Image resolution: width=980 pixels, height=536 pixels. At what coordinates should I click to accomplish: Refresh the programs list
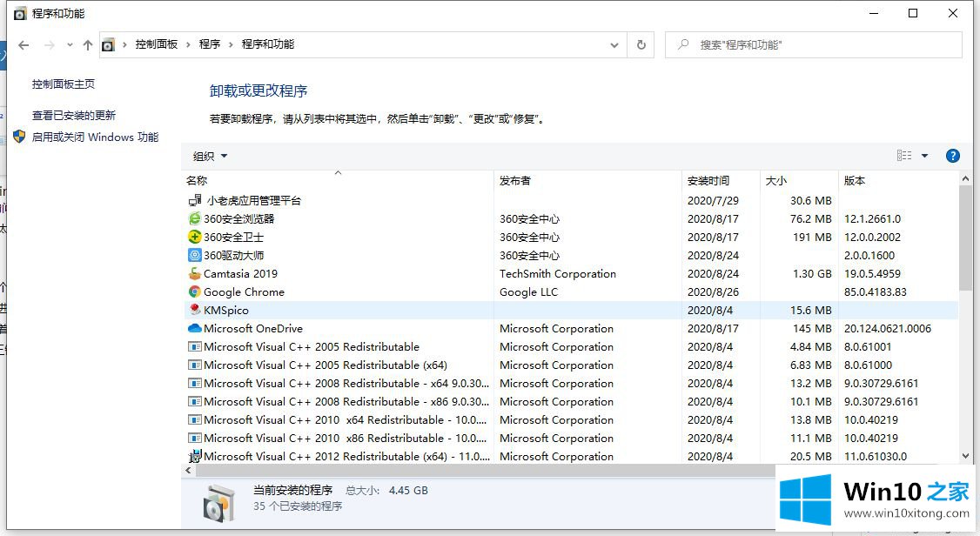641,44
